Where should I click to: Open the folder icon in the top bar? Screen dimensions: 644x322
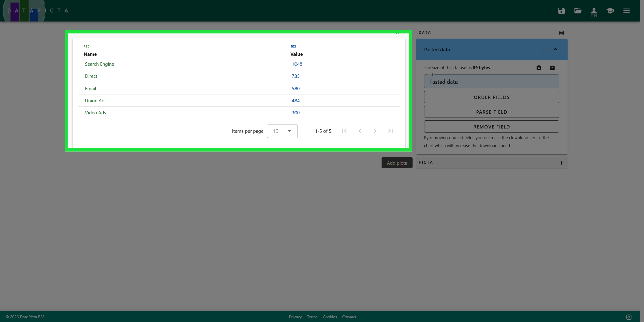pyautogui.click(x=578, y=11)
